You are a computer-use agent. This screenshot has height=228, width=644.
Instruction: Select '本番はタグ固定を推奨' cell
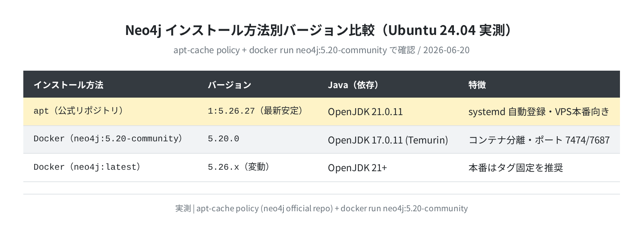[516, 168]
